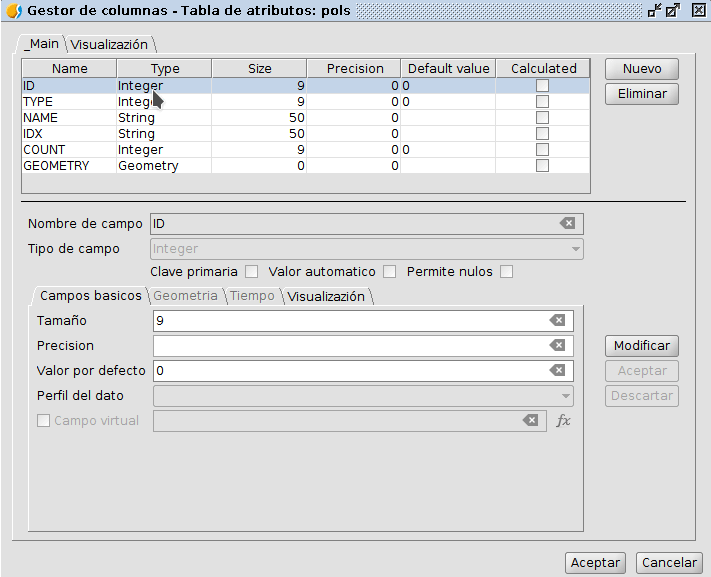Clear the Precision field with its eraser icon

[557, 345]
